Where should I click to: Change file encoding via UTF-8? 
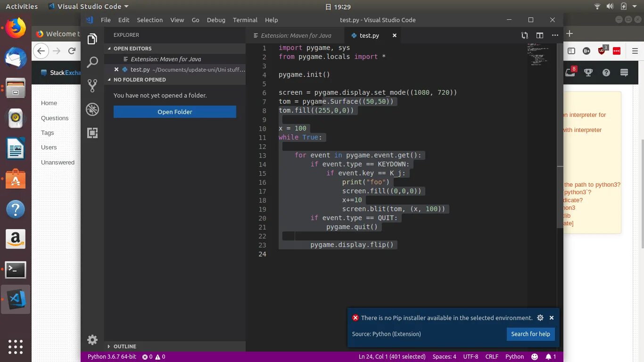tap(471, 357)
